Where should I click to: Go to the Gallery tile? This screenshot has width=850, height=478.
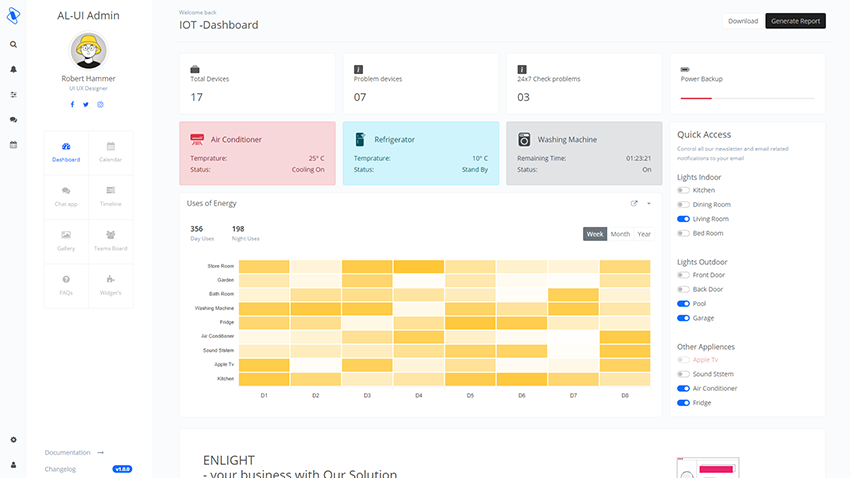(x=66, y=240)
